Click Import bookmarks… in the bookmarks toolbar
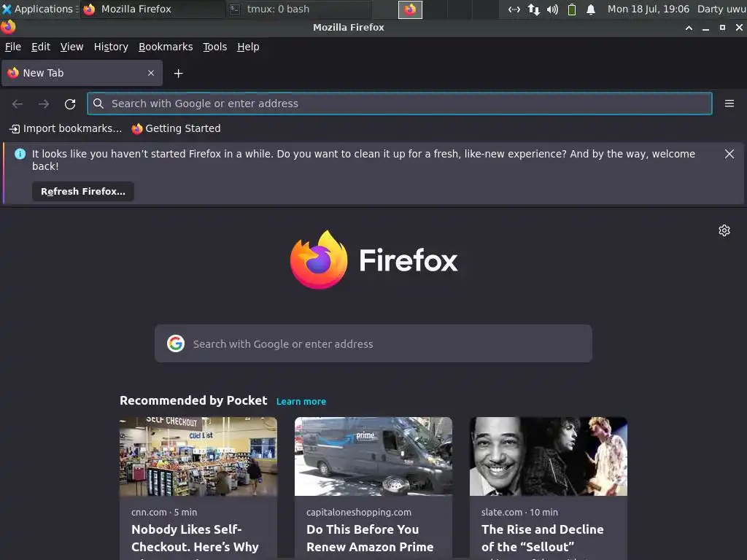Screen dimensions: 747x560 click(x=66, y=128)
